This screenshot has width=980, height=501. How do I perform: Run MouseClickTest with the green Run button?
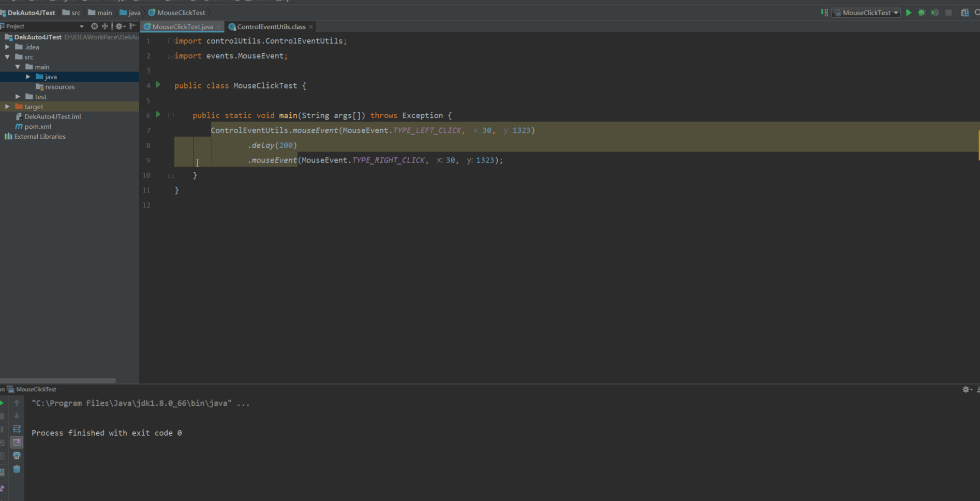coord(909,12)
